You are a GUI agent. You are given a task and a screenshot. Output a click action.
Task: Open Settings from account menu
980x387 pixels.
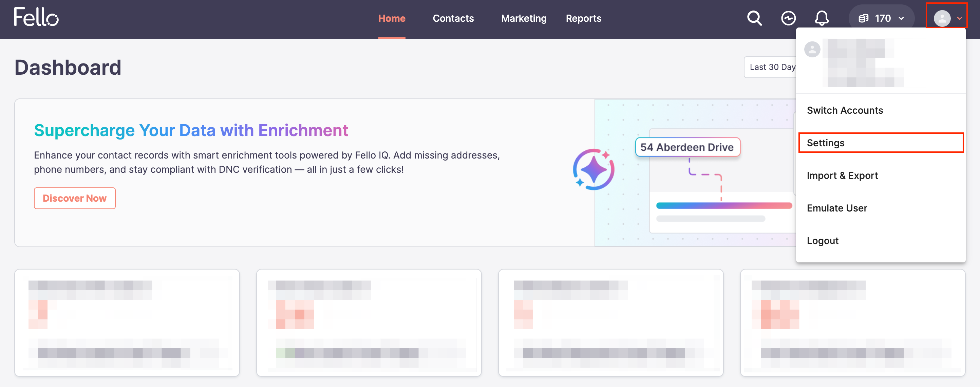tap(880, 143)
